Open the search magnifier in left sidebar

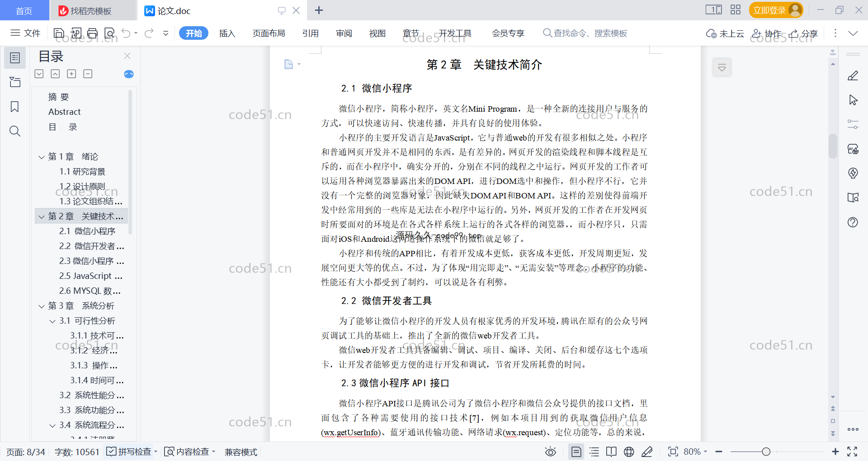tap(15, 131)
